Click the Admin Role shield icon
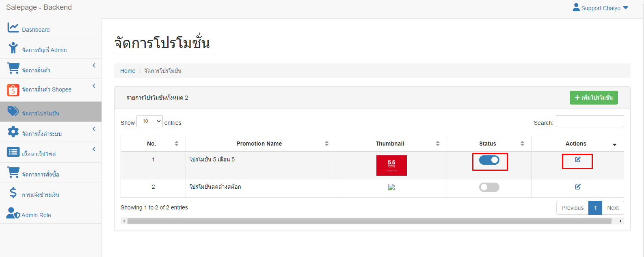Viewport: 644px width, 257px height. pyautogui.click(x=13, y=213)
